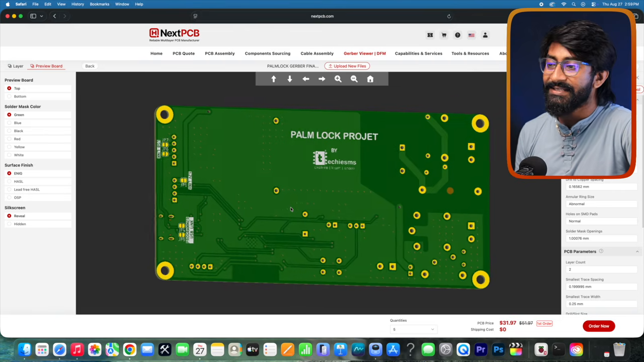Viewport: 644px width, 362px height.
Task: Open Premiere Pro from the Dock
Action: coord(480,349)
